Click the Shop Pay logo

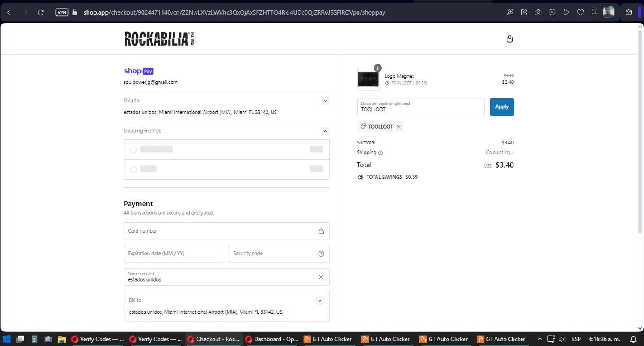[138, 71]
